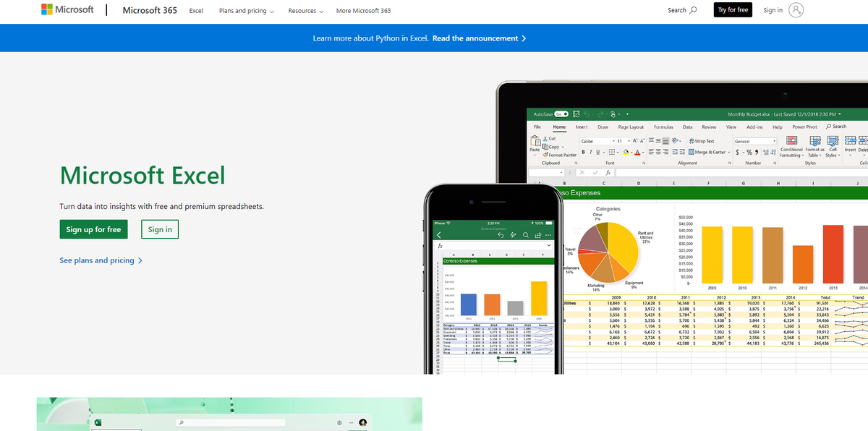Click the Paste icon in the Excel ribbon

click(535, 141)
